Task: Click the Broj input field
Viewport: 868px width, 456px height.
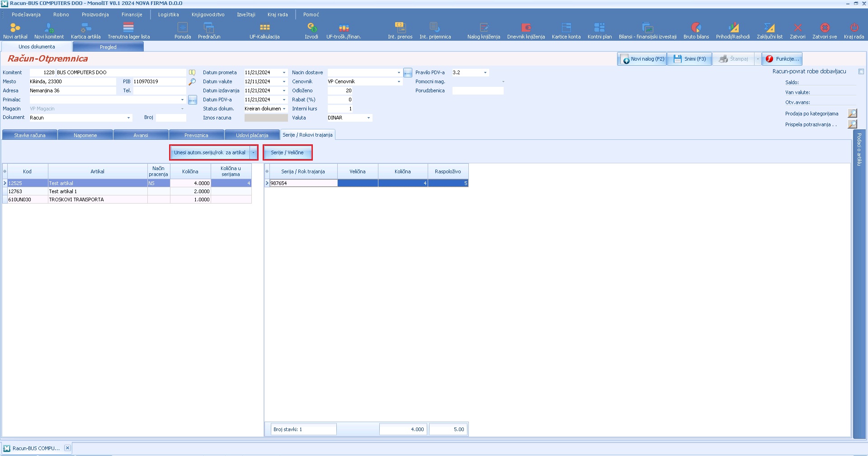Action: [171, 118]
